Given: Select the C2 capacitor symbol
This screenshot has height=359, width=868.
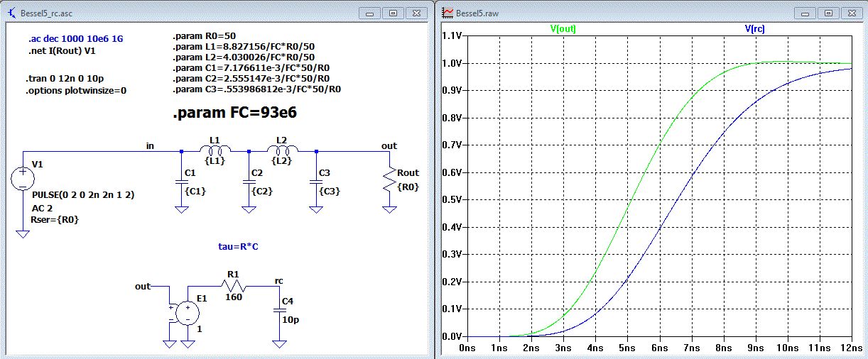Looking at the screenshot, I should click(249, 182).
